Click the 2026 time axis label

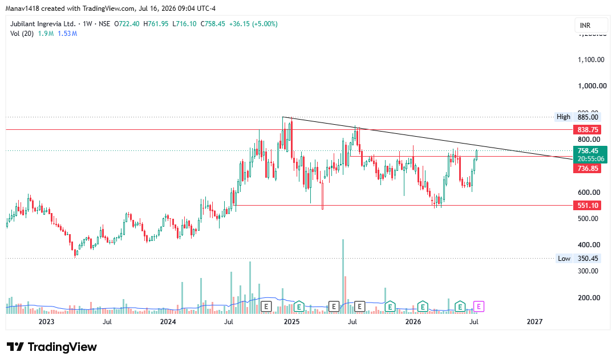pos(413,322)
